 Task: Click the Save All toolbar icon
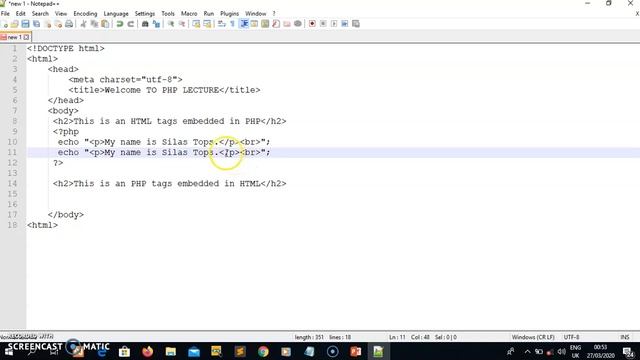coord(36,24)
